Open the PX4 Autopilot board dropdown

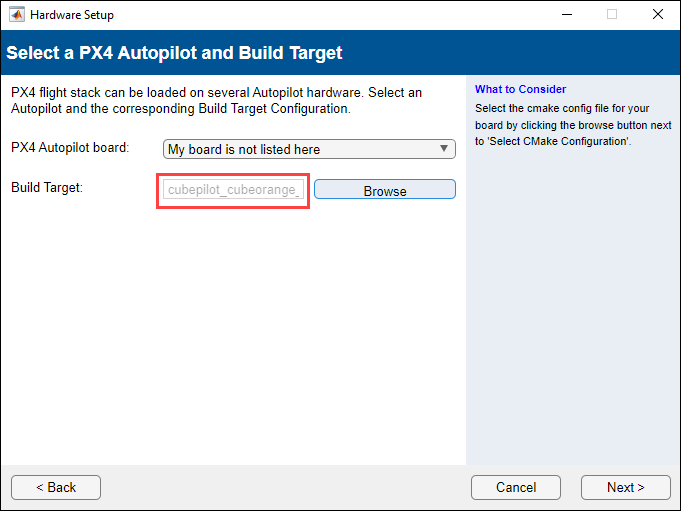[308, 149]
